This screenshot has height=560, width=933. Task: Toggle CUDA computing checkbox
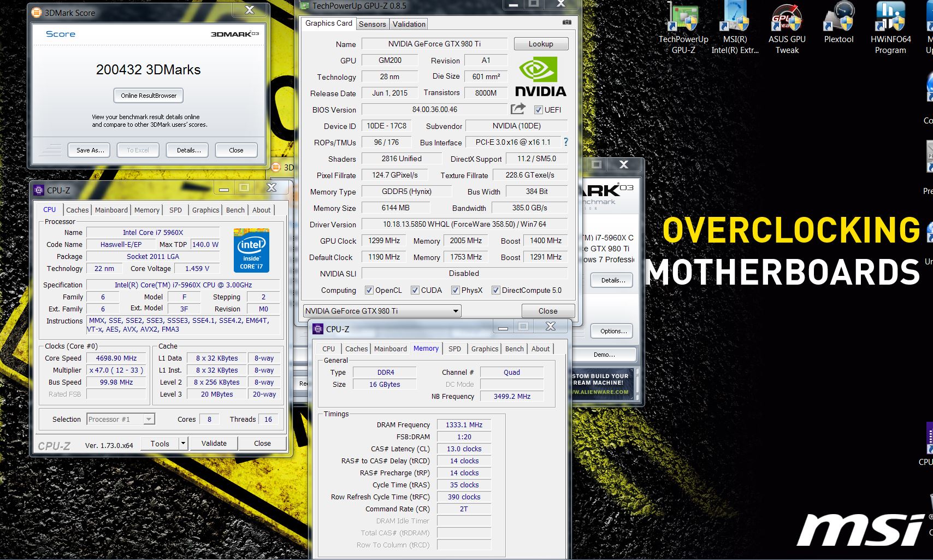point(415,290)
